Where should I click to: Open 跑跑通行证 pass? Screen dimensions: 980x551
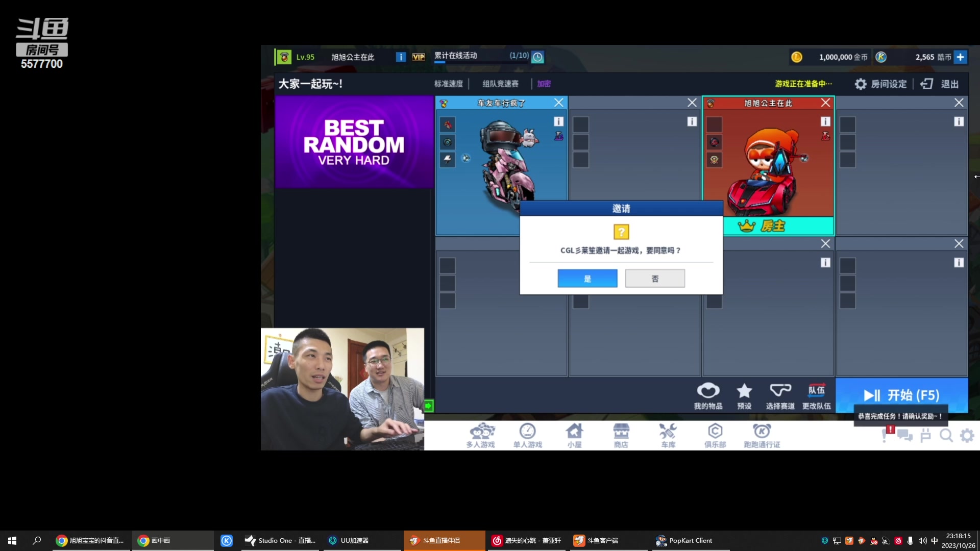(762, 436)
